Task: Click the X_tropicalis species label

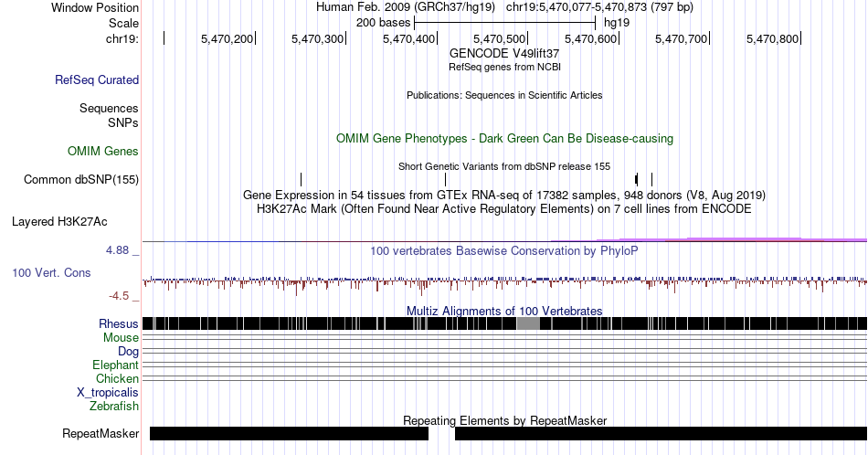Action: [x=108, y=393]
